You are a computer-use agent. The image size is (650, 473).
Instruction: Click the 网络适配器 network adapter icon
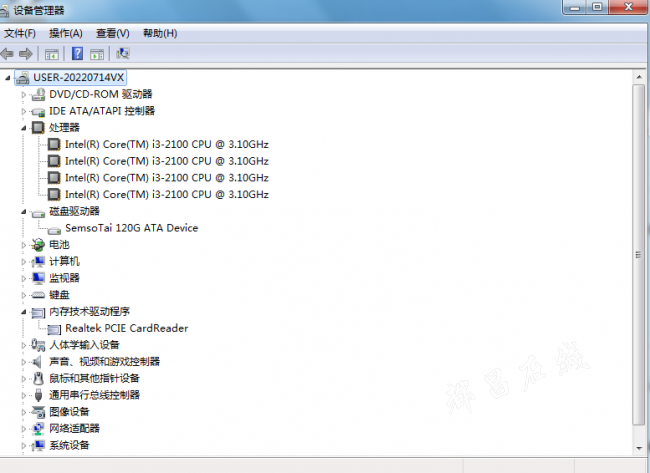click(x=38, y=429)
